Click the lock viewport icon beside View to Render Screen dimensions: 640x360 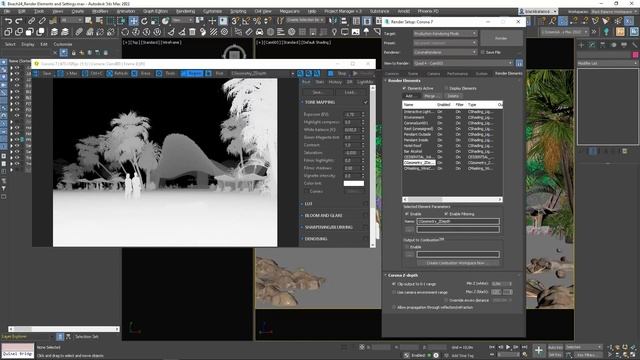tap(519, 63)
